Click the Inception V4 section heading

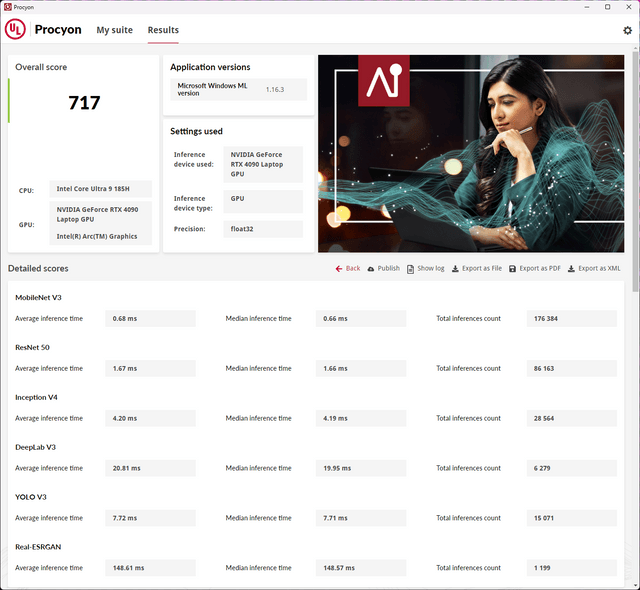pos(36,397)
